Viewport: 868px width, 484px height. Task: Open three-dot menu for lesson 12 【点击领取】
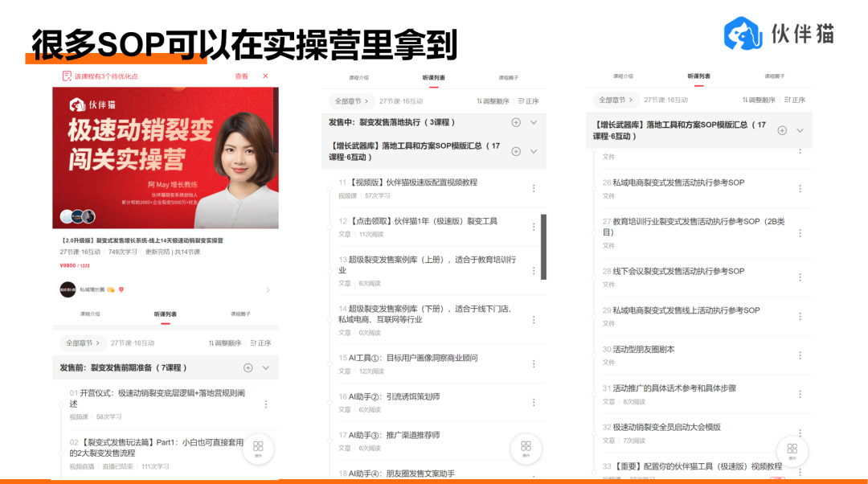(534, 227)
